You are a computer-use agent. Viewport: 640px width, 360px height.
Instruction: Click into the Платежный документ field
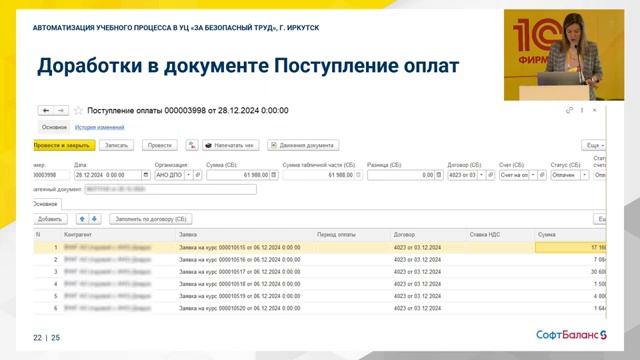171,189
